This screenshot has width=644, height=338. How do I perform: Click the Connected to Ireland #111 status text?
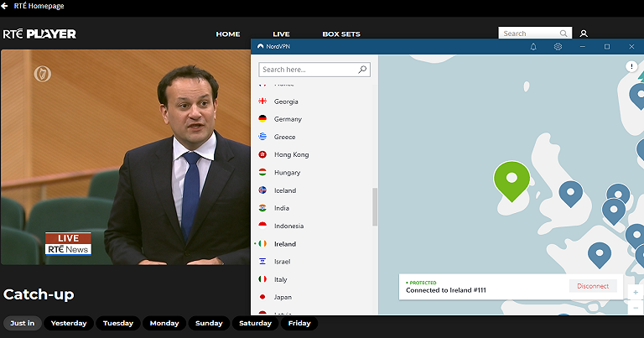(446, 290)
